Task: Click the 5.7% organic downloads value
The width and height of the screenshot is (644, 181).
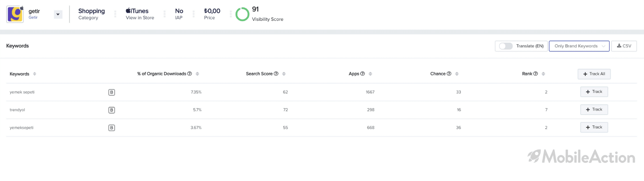Action: (x=197, y=110)
